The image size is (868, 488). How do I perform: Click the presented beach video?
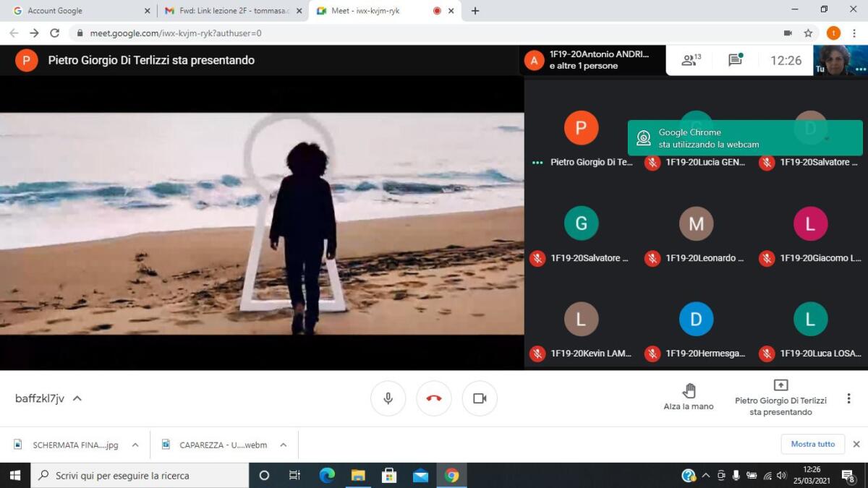click(x=262, y=223)
